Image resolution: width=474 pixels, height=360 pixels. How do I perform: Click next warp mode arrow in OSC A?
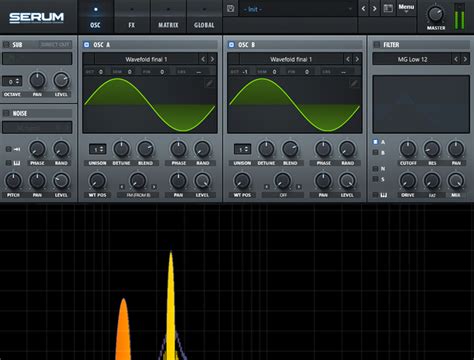pos(154,187)
